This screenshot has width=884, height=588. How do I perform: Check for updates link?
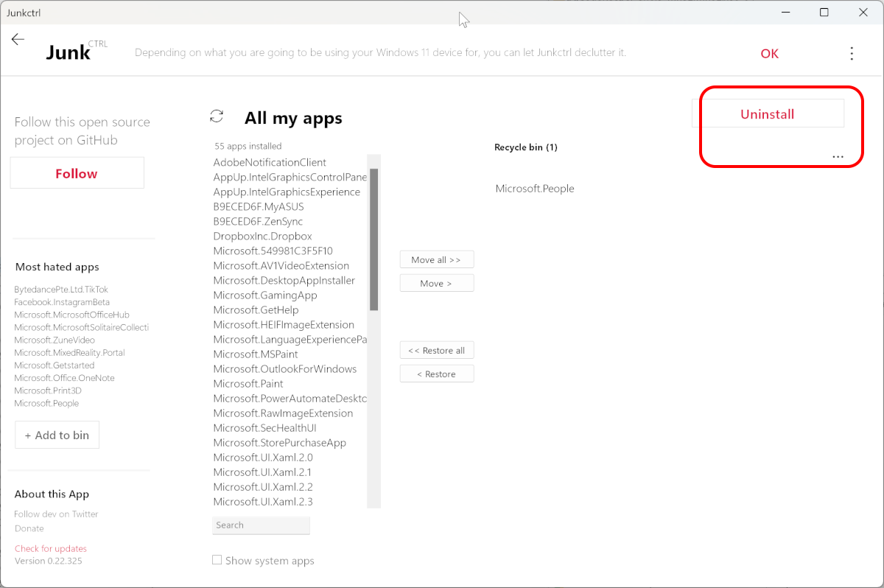(50, 548)
